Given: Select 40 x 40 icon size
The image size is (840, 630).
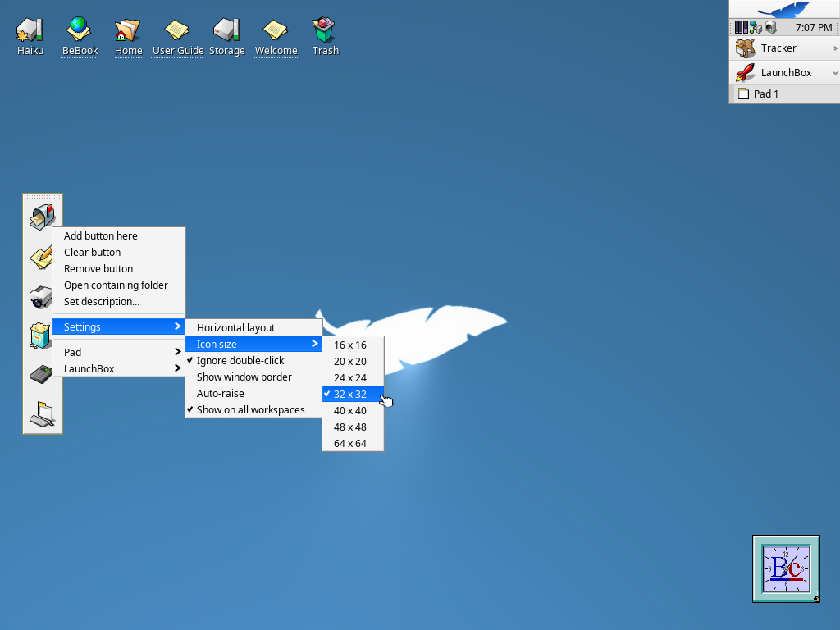Looking at the screenshot, I should point(353,411).
